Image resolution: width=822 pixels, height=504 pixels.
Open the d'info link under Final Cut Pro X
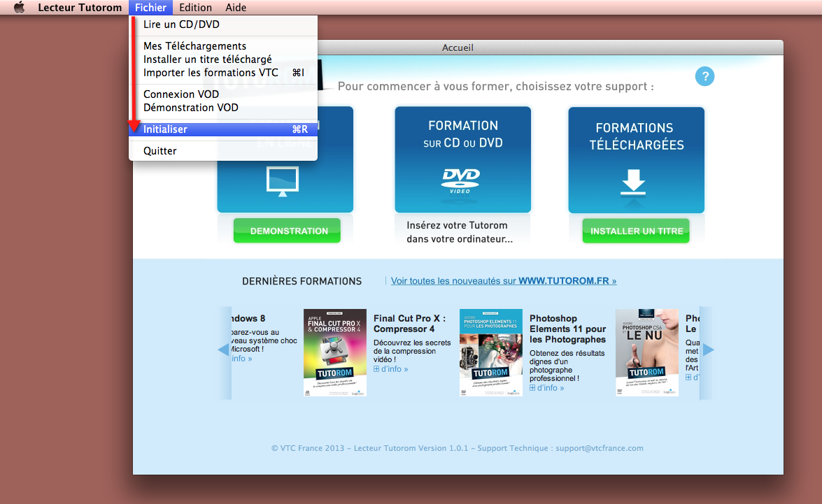(395, 369)
